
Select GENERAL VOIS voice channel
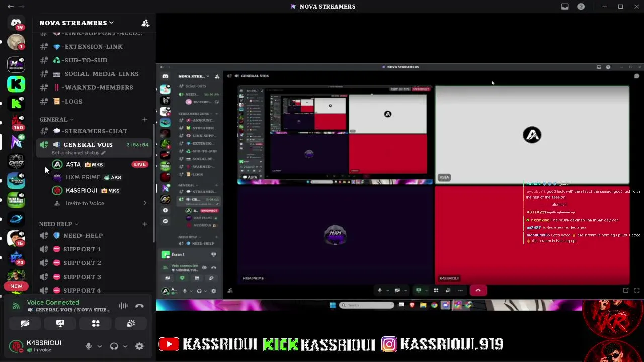(x=94, y=145)
